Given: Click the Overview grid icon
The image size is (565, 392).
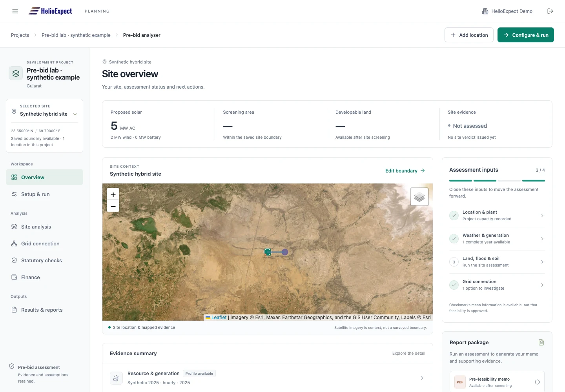Looking at the screenshot, I should pyautogui.click(x=14, y=177).
